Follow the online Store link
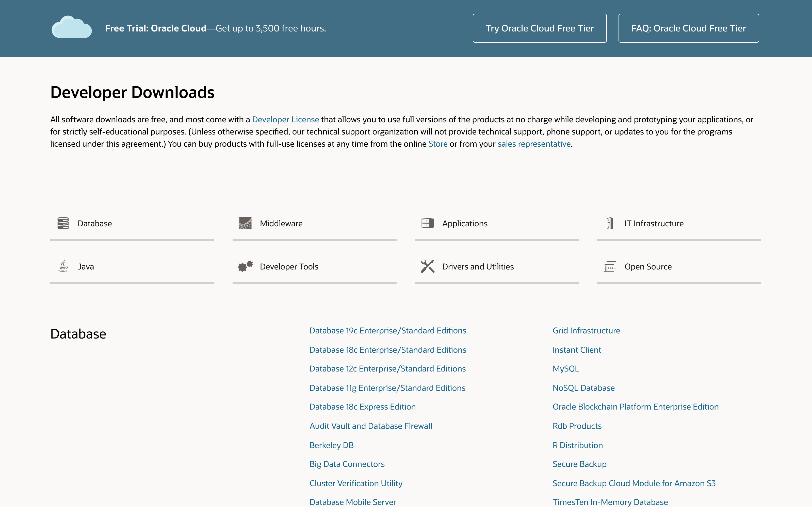This screenshot has height=507, width=812. click(x=437, y=144)
